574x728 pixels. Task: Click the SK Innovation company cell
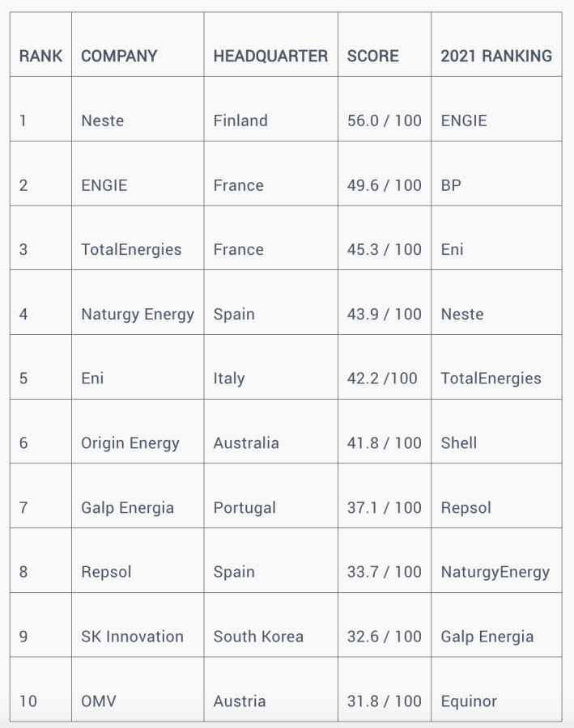click(x=132, y=637)
